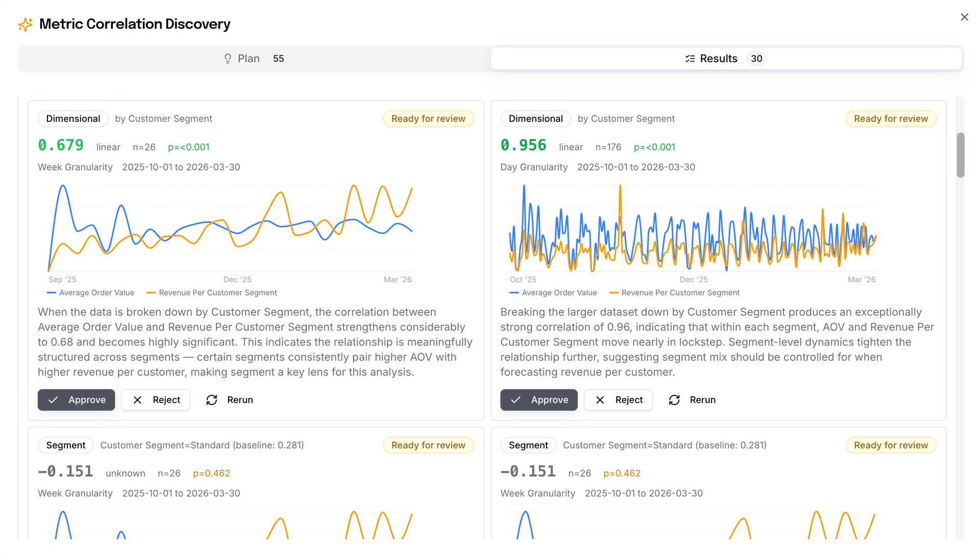Screen dimensions: 980x556
Task: Approve the 0.679 correlation result
Action: 77,400
